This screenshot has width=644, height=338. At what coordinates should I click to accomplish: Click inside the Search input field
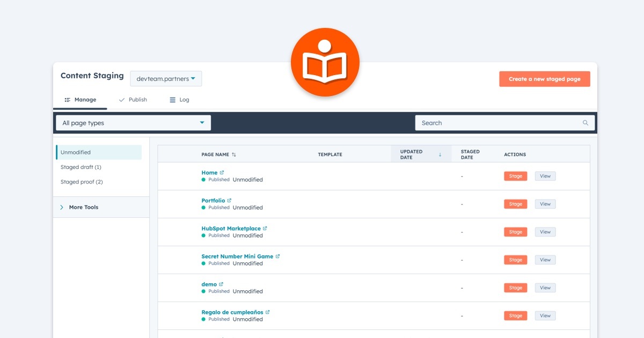pyautogui.click(x=483, y=122)
